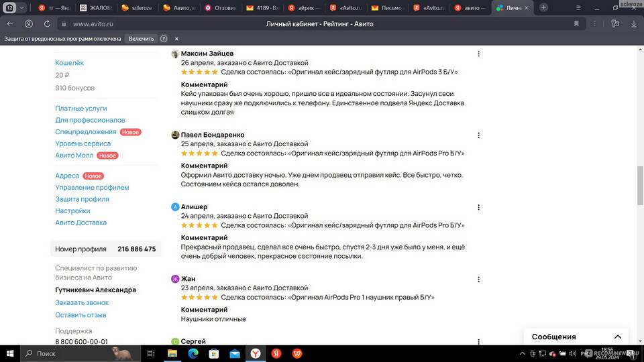Close the active Личный кабинет tab

[527, 8]
